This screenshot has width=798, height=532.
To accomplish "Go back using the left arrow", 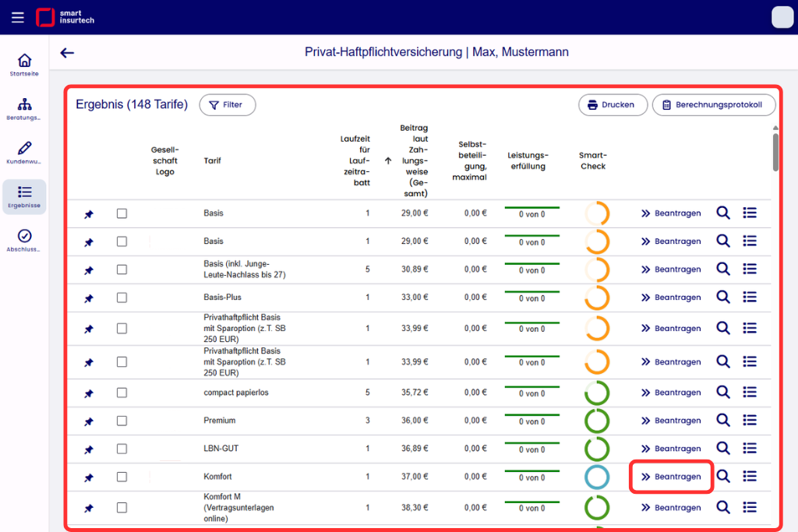I will pyautogui.click(x=67, y=53).
